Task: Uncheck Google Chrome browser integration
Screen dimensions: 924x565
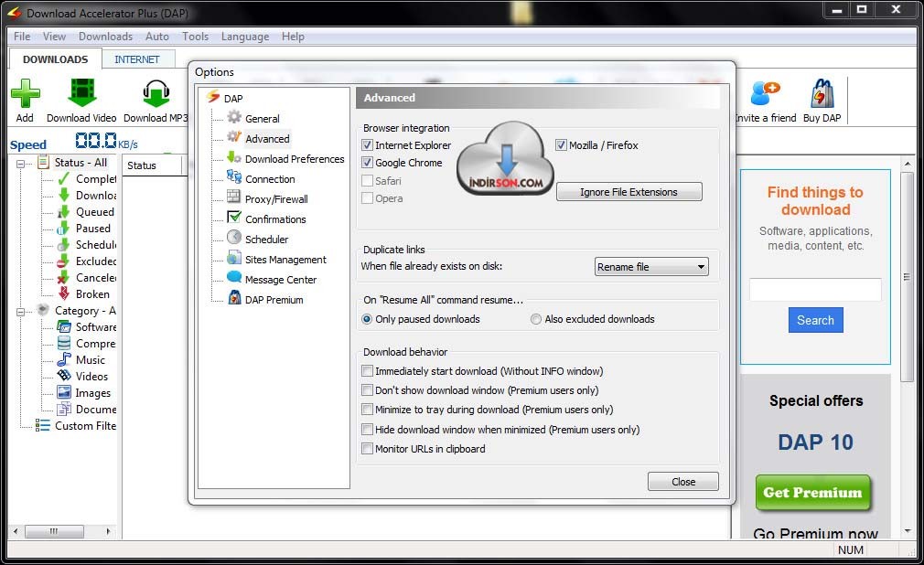Action: (367, 163)
